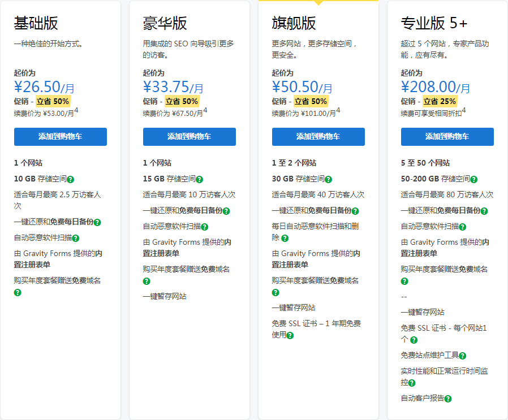Add the 旗舰版 plan to the cart
This screenshot has height=420, width=508.
[318, 137]
